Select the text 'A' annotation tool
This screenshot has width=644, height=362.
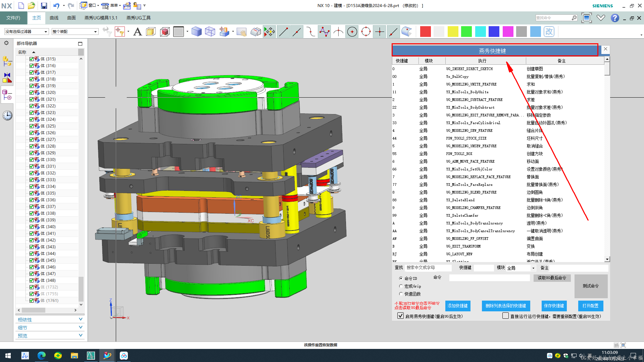click(x=137, y=32)
